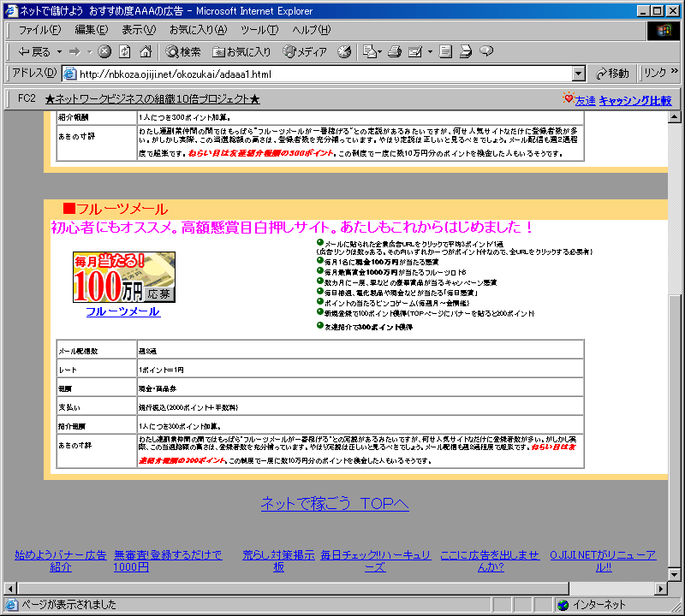Open the お気に入り(A) menu
This screenshot has width=685, height=616.
(199, 30)
